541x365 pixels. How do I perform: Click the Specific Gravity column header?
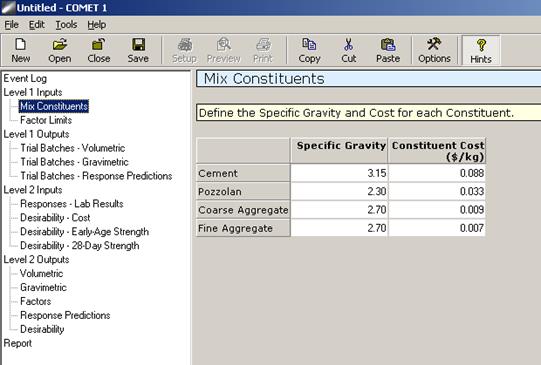pos(339,150)
